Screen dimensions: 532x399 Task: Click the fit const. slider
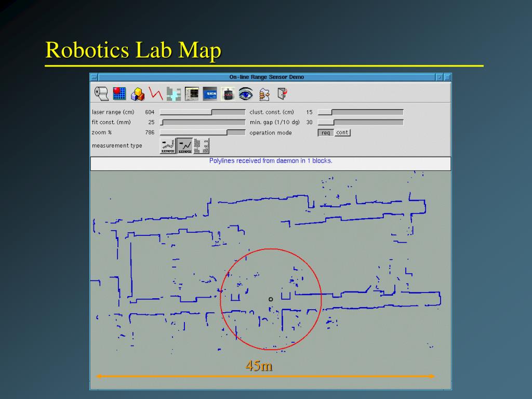coord(203,122)
